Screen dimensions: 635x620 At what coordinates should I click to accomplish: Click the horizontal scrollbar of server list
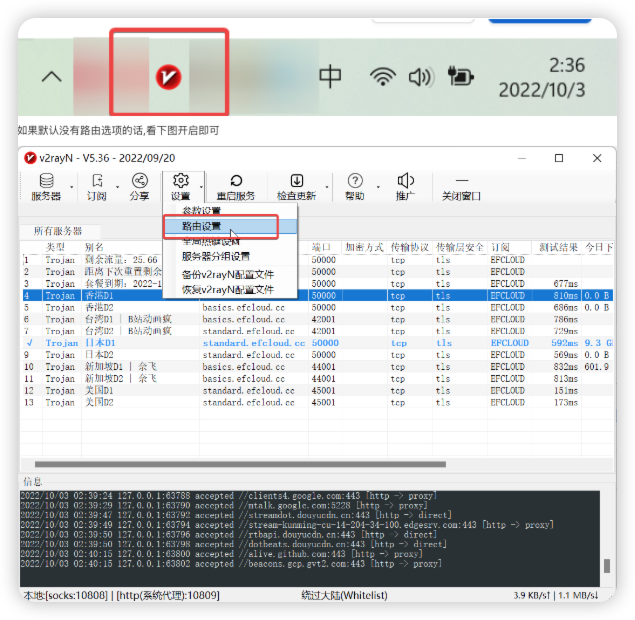coord(241,464)
